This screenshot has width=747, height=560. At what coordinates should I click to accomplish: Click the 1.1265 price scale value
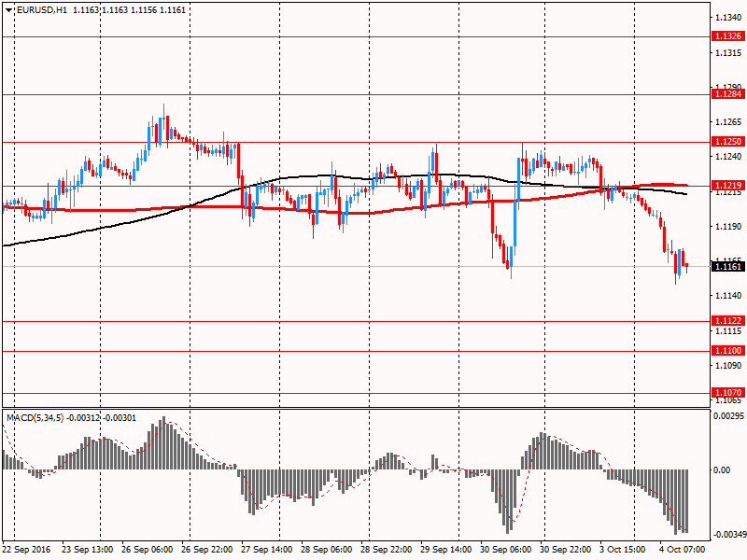click(x=729, y=122)
